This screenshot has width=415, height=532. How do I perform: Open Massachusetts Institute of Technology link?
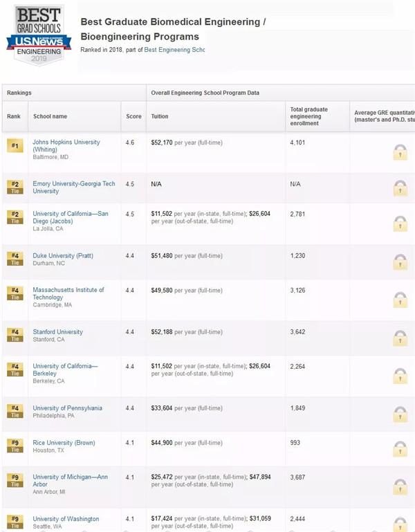[x=68, y=293]
